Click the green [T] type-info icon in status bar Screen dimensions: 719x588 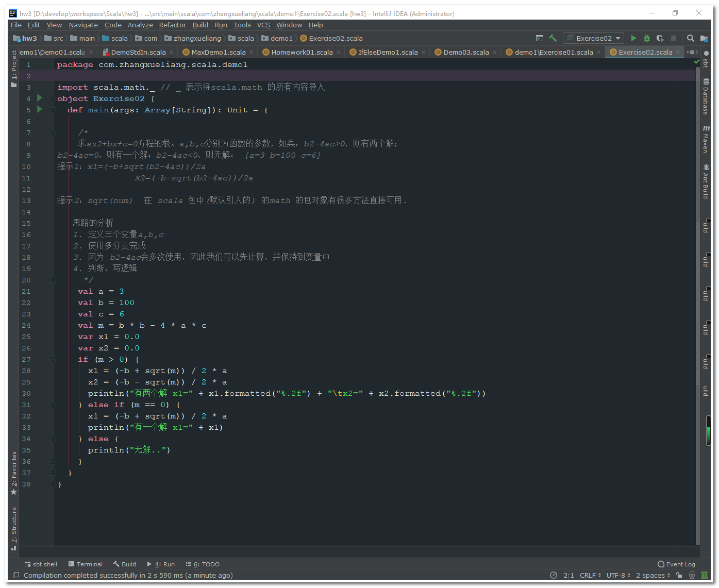705,575
